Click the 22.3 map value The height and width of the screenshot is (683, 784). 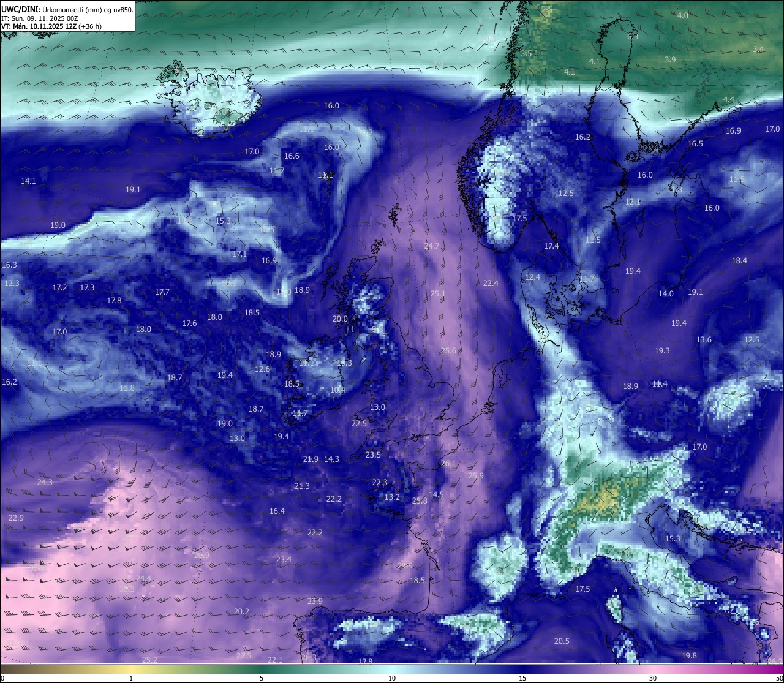380,482
